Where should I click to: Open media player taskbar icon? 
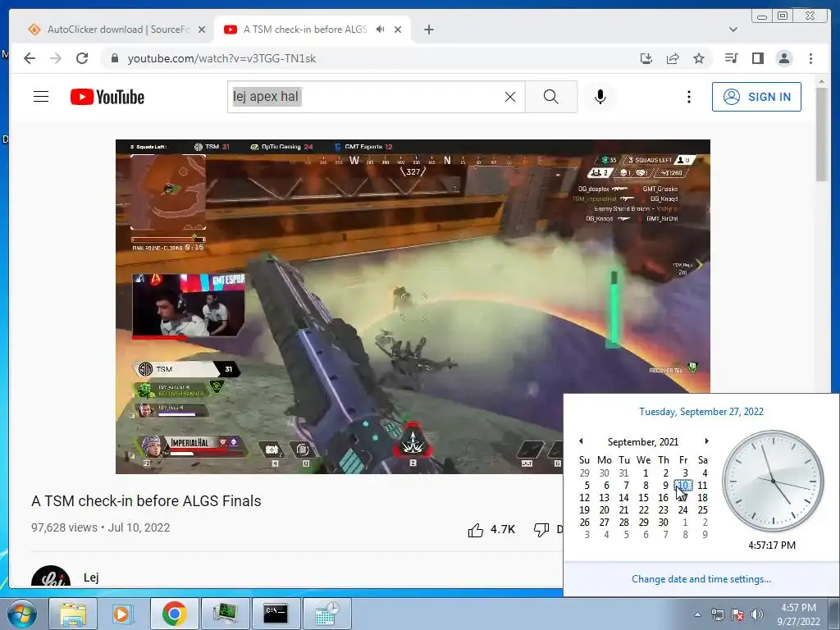click(123, 614)
